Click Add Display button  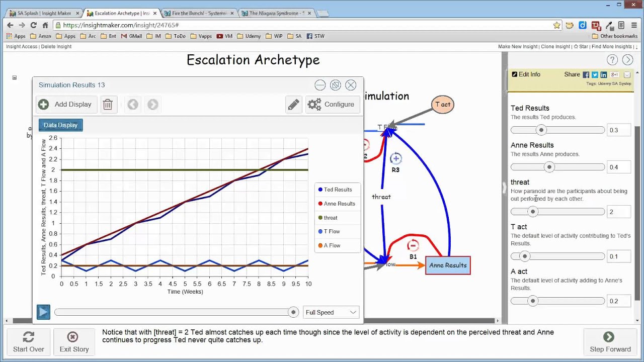point(66,105)
